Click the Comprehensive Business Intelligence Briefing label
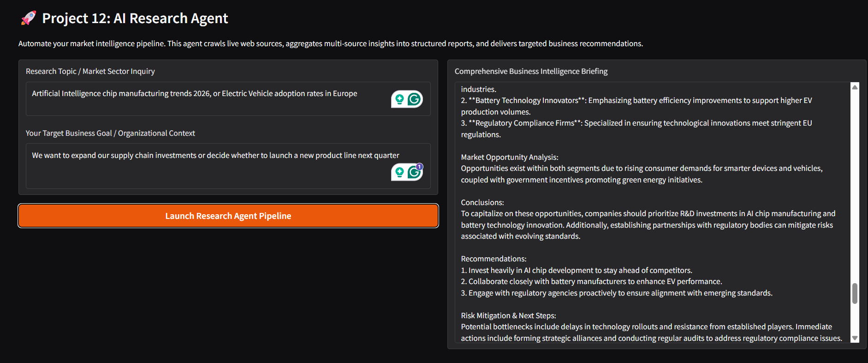The width and height of the screenshot is (868, 363). point(531,71)
